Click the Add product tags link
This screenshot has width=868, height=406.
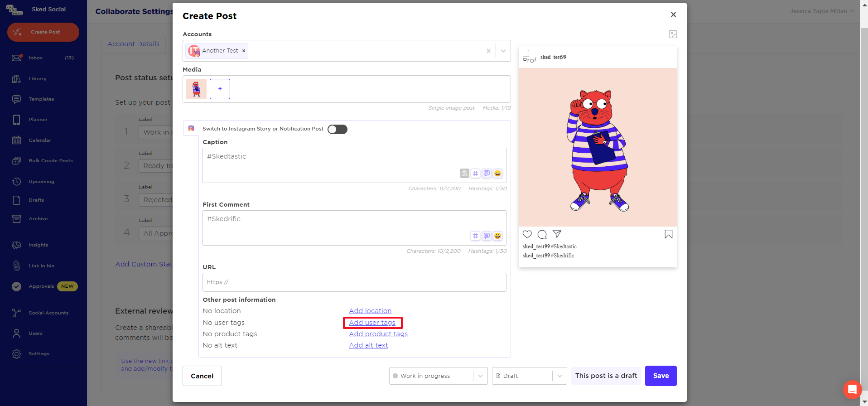pyautogui.click(x=378, y=334)
